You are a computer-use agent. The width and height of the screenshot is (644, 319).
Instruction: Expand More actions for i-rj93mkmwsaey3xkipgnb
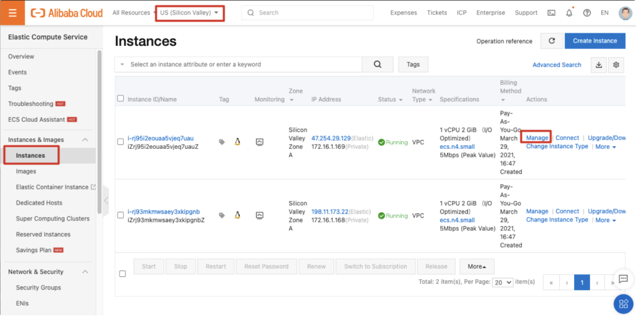pos(606,220)
